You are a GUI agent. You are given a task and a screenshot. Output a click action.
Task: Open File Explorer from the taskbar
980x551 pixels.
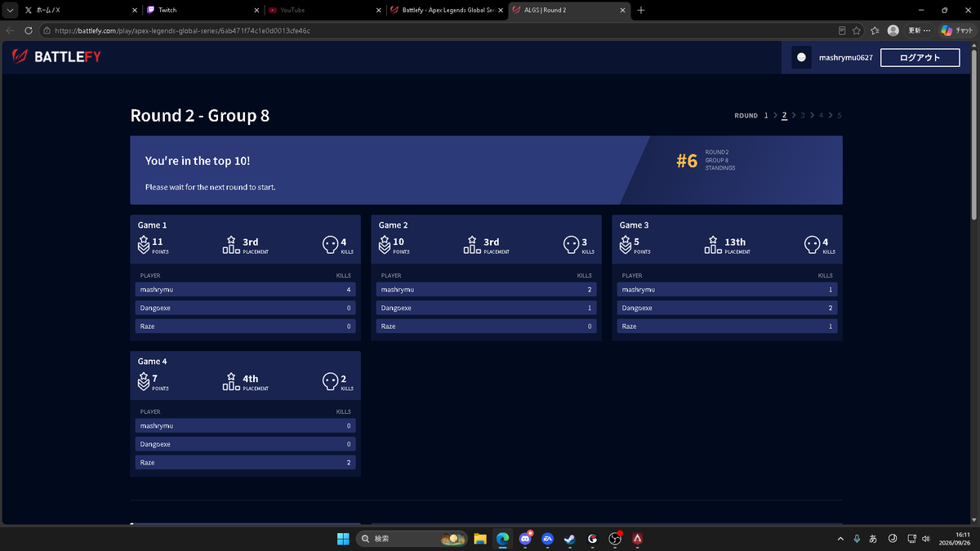click(x=480, y=539)
